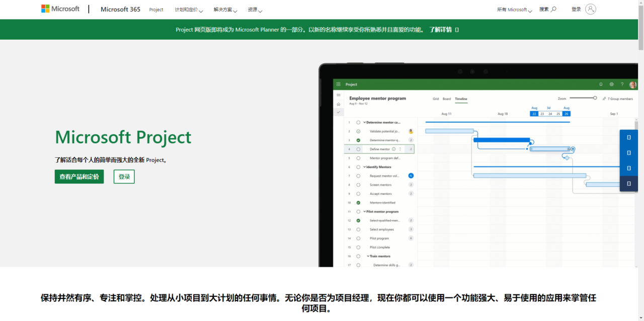Expand the 解决方案 dropdown menu
Image resolution: width=644 pixels, height=321 pixels.
pos(225,10)
